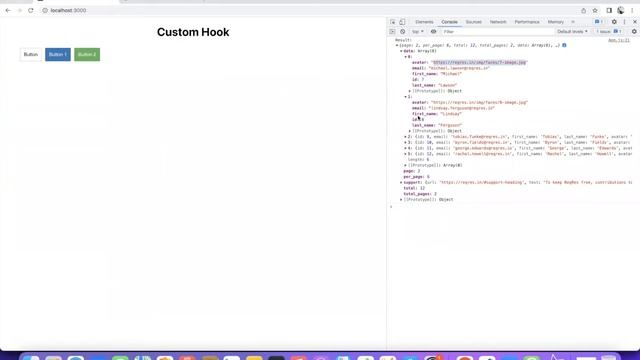The image size is (640, 360).
Task: Toggle the DevTools device toolbar
Action: pos(402,22)
